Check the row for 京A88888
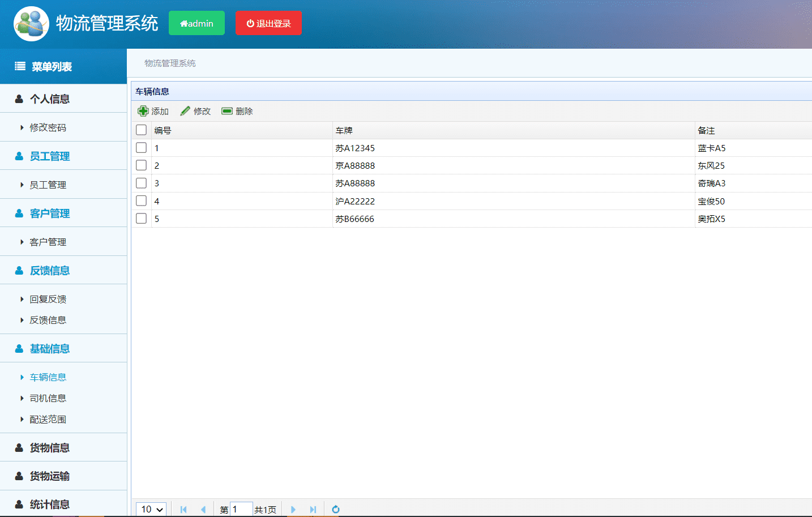Image resolution: width=812 pixels, height=517 pixels. tap(142, 165)
